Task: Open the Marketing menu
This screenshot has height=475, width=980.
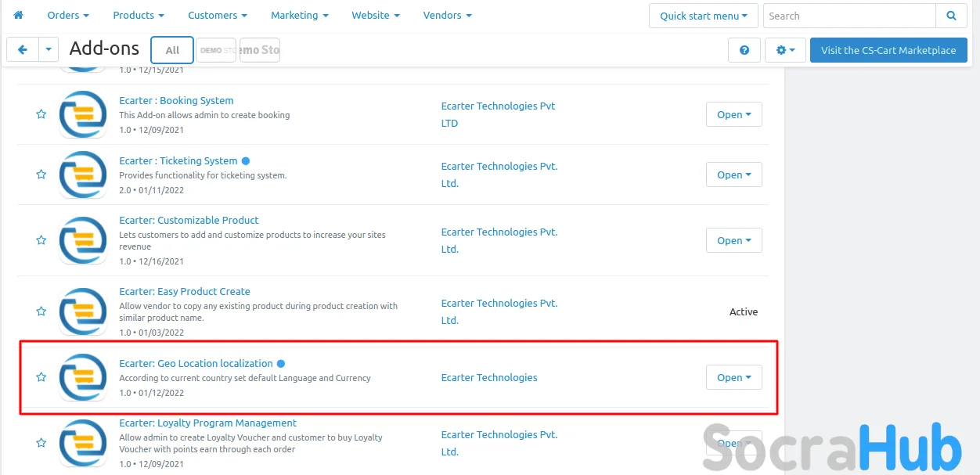Action: point(299,15)
